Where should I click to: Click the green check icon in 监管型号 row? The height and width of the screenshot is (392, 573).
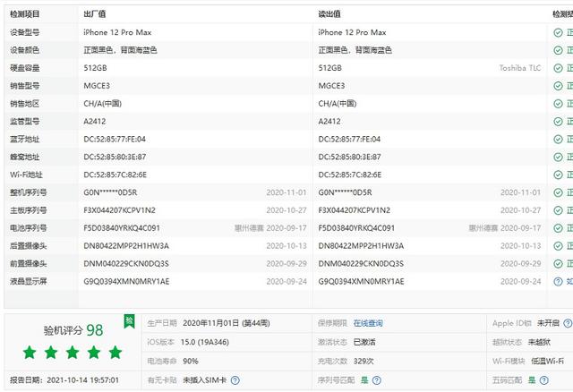(x=558, y=122)
